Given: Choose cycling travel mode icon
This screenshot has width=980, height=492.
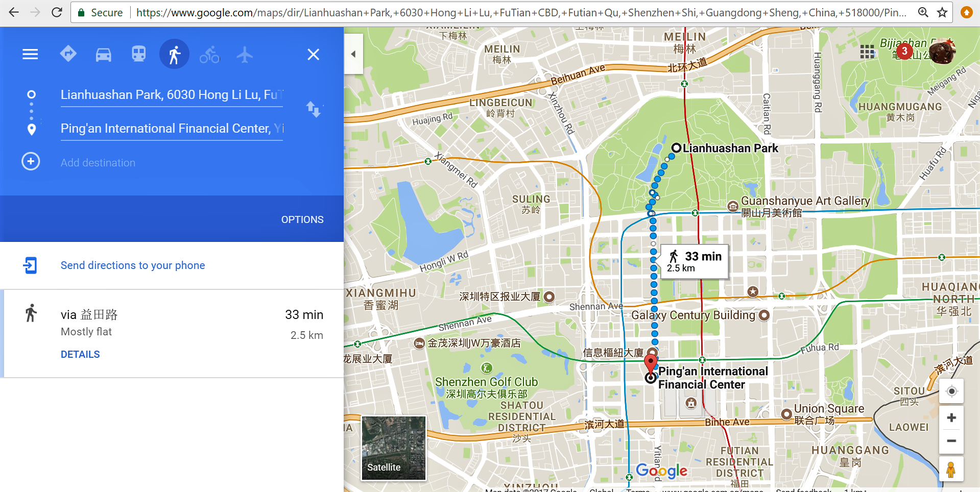Looking at the screenshot, I should click(209, 54).
